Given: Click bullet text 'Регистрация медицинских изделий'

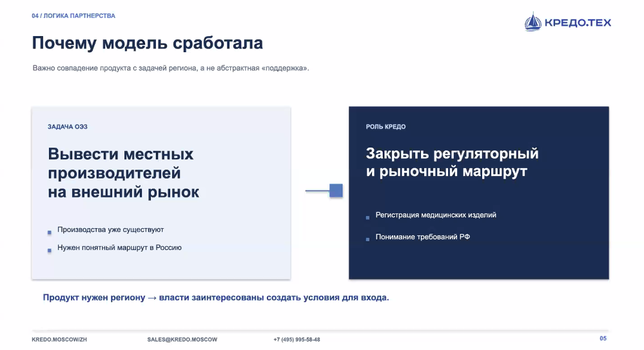Looking at the screenshot, I should 436,215.
